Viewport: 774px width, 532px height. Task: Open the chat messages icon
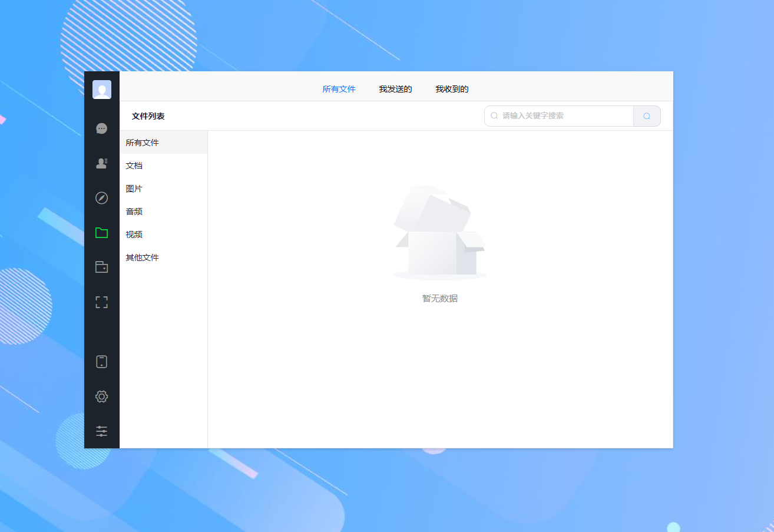[x=102, y=128]
